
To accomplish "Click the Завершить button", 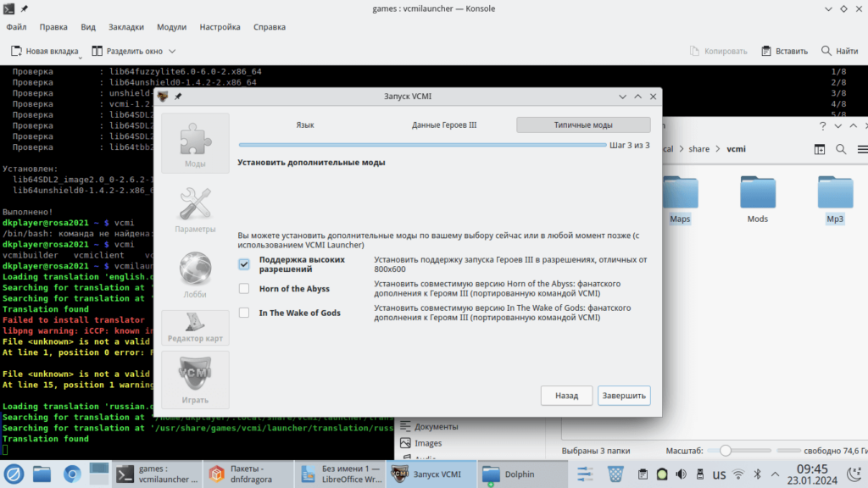I will click(624, 396).
